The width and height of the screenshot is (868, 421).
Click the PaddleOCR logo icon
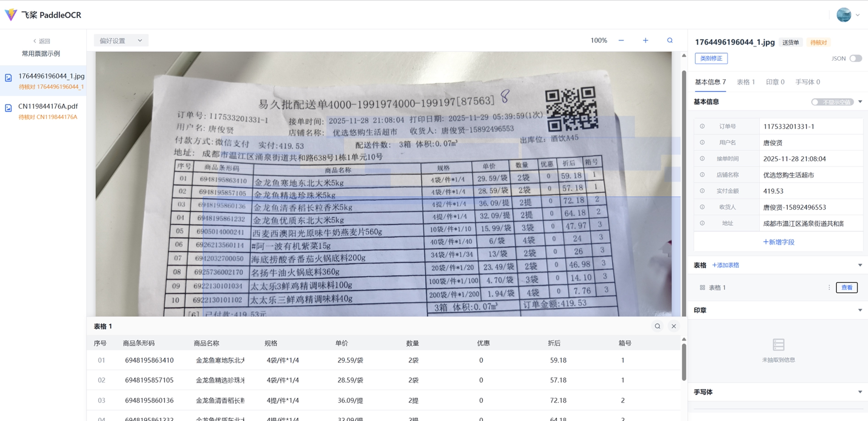[x=11, y=15]
